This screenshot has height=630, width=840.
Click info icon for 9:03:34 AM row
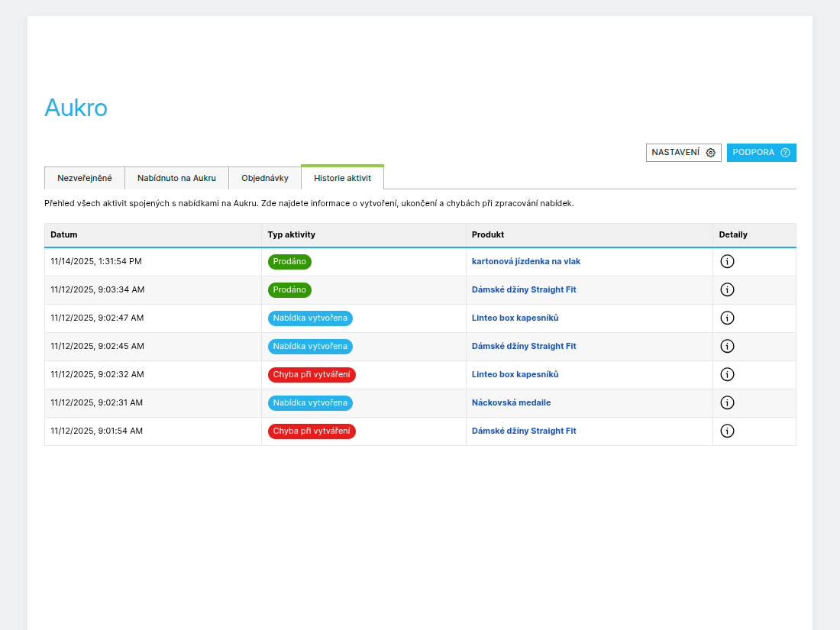pyautogui.click(x=727, y=289)
